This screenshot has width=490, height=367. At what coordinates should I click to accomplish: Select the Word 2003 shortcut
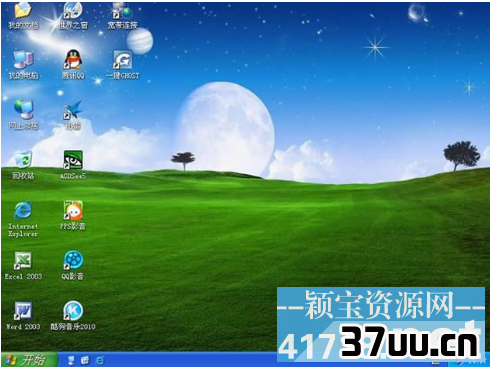(23, 311)
